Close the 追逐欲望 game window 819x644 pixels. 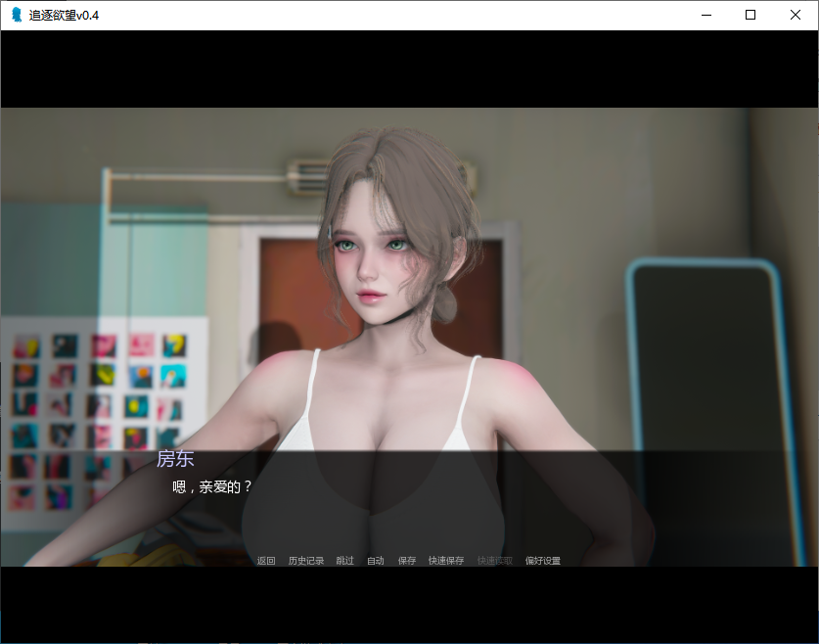click(x=796, y=15)
